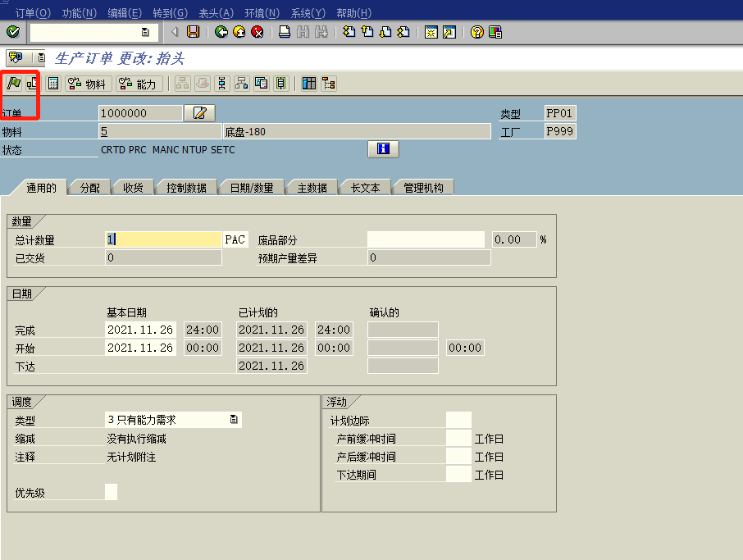
Task: Jump to last page icon
Action: [x=403, y=32]
